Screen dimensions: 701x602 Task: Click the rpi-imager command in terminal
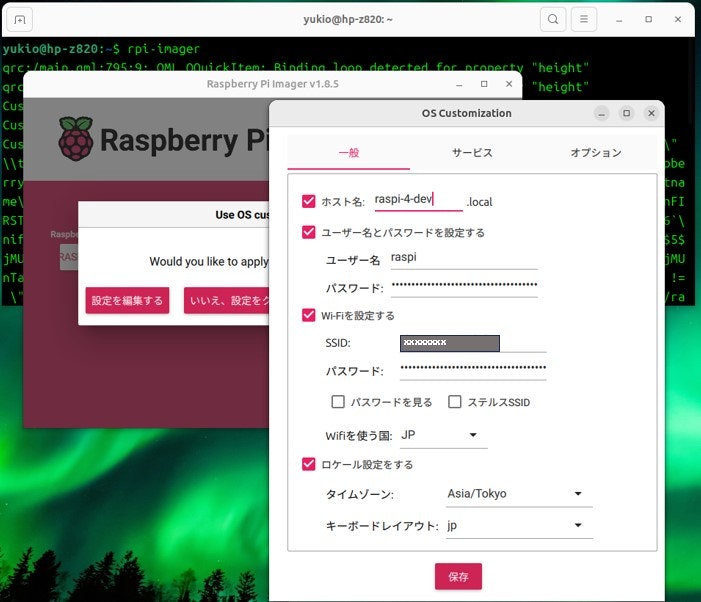click(x=163, y=49)
